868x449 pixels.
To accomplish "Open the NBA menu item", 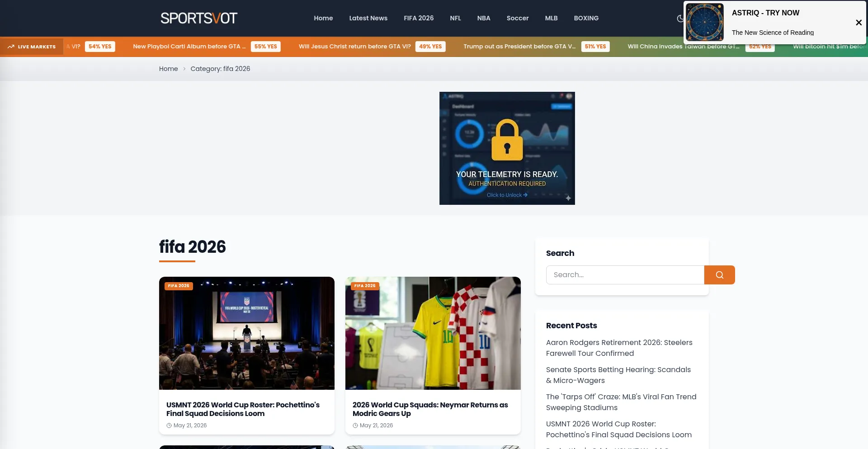I will point(484,18).
